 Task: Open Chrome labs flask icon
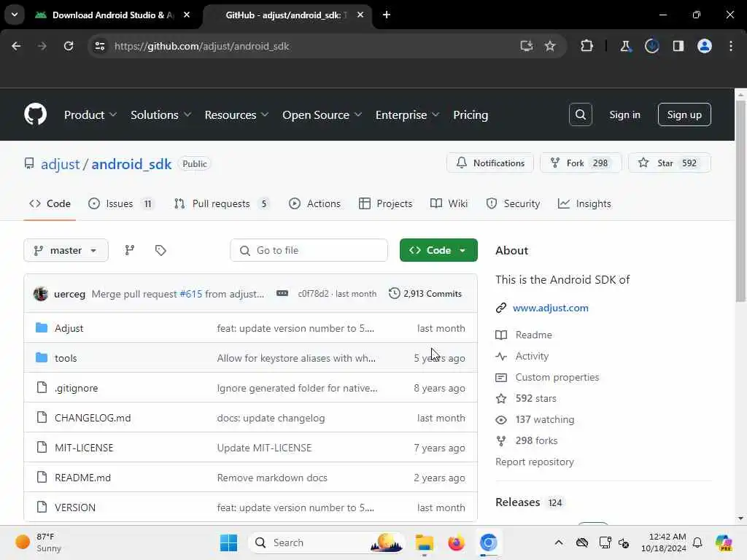(x=625, y=46)
